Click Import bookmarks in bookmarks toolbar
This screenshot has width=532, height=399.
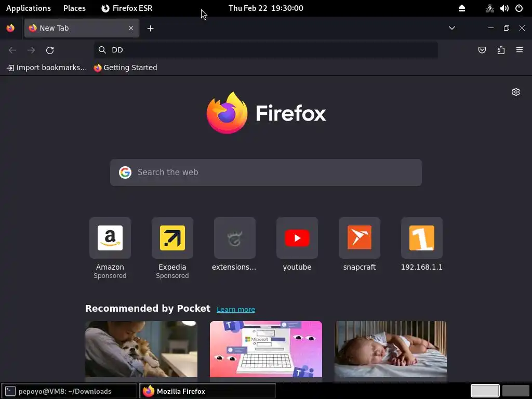47,68
